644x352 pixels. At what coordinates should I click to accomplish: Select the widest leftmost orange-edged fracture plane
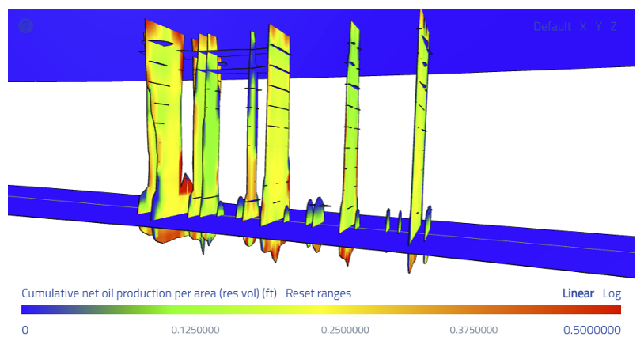click(165, 119)
